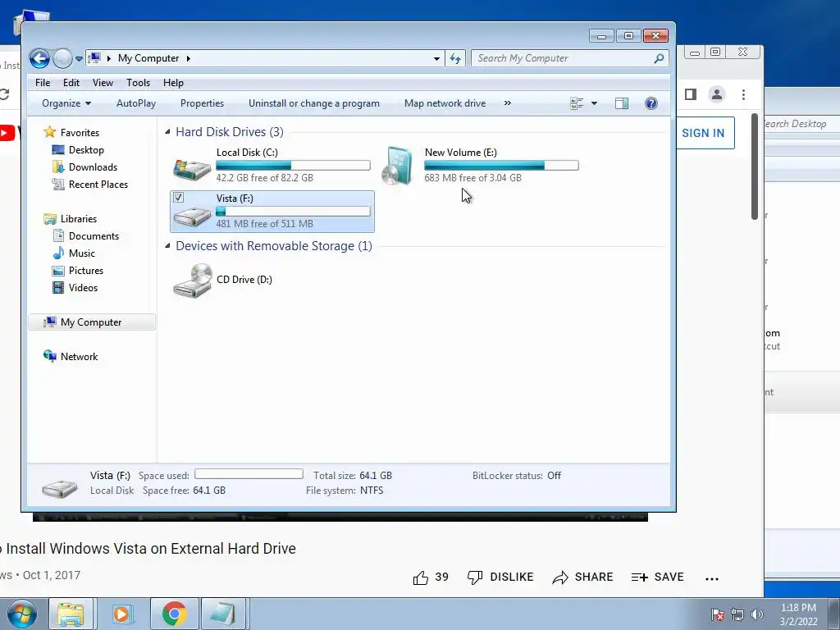
Task: Open Windows Explorer from the taskbar
Action: [x=71, y=614]
